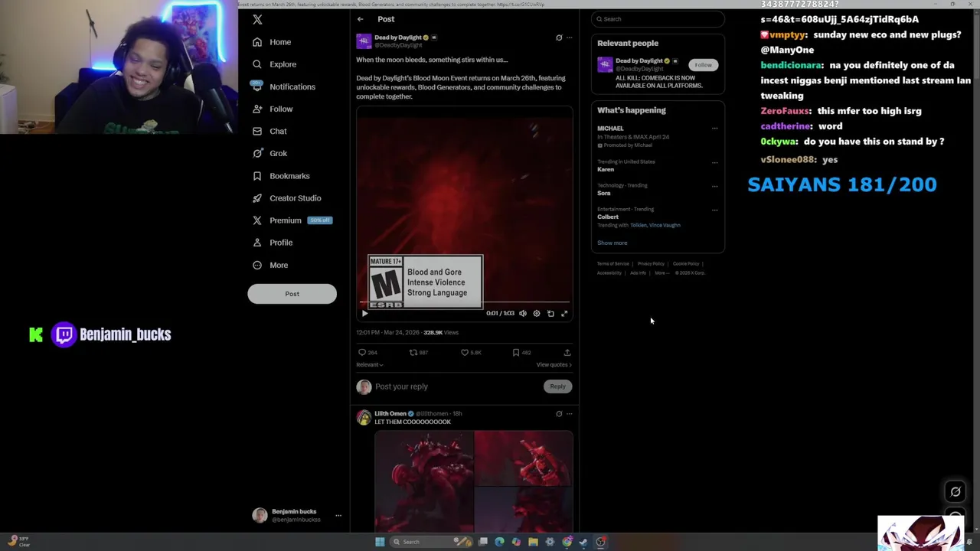Screen dimensions: 980x551
Task: Go back with the arrow next to Post
Action: [361, 19]
